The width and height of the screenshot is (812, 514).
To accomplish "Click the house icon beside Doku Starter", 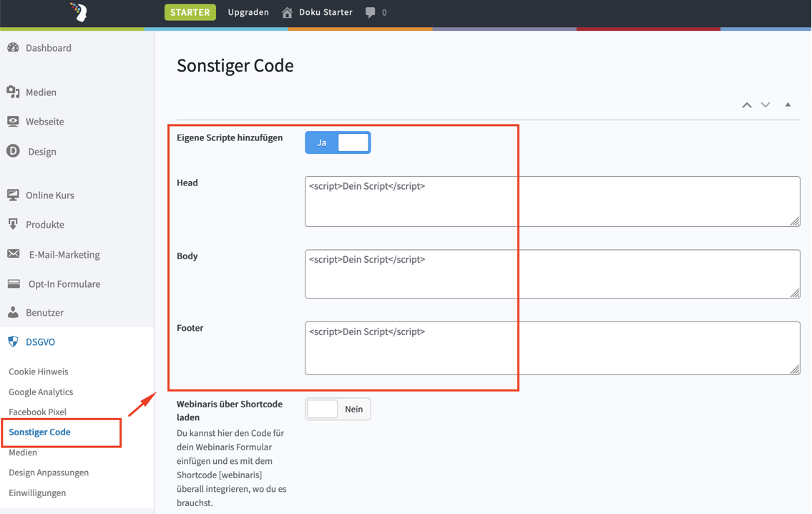I will pos(287,12).
